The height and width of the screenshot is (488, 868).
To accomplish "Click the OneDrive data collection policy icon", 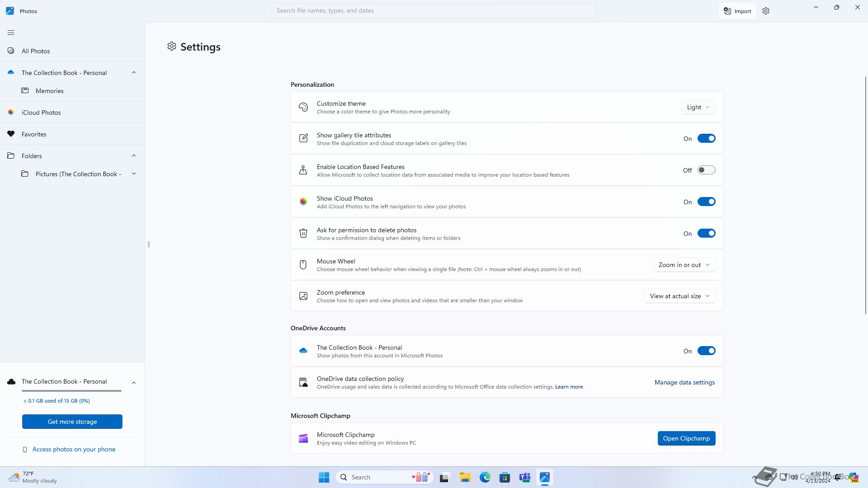I will click(303, 382).
